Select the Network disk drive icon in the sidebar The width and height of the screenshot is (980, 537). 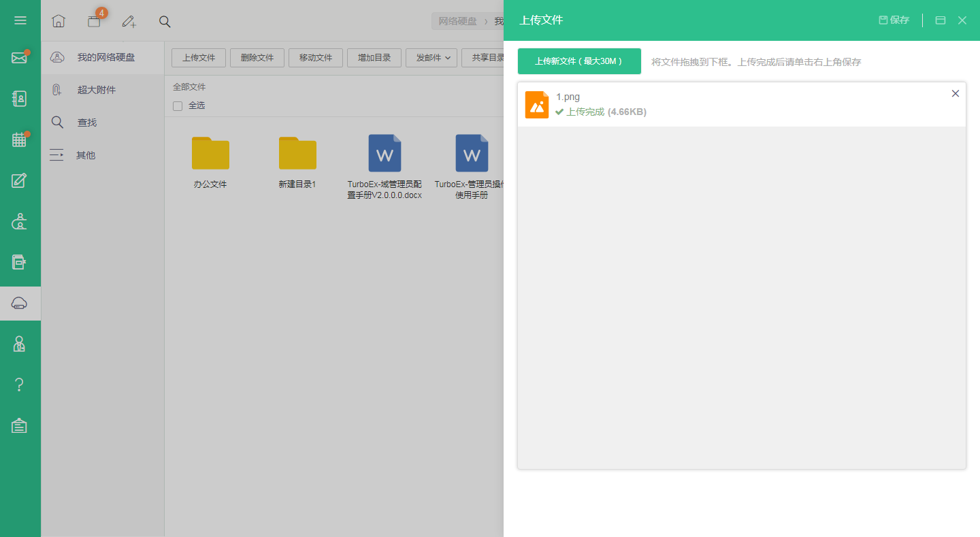[20, 304]
